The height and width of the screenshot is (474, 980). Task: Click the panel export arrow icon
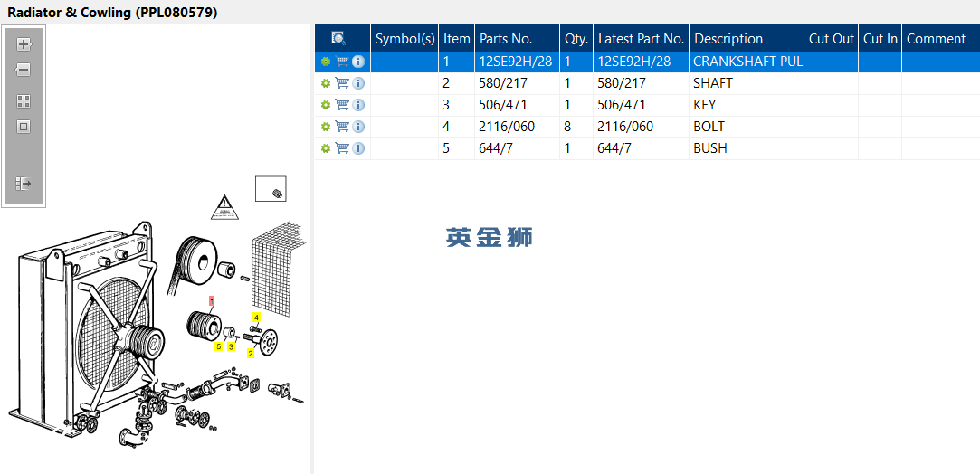tap(24, 184)
